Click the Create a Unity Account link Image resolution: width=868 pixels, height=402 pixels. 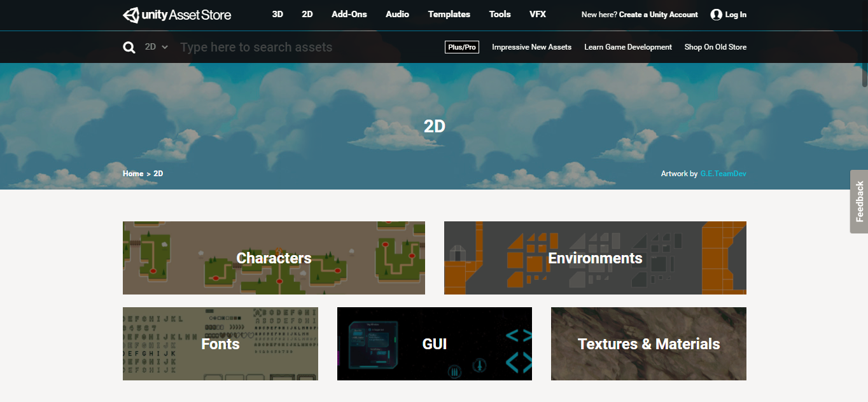coord(658,15)
